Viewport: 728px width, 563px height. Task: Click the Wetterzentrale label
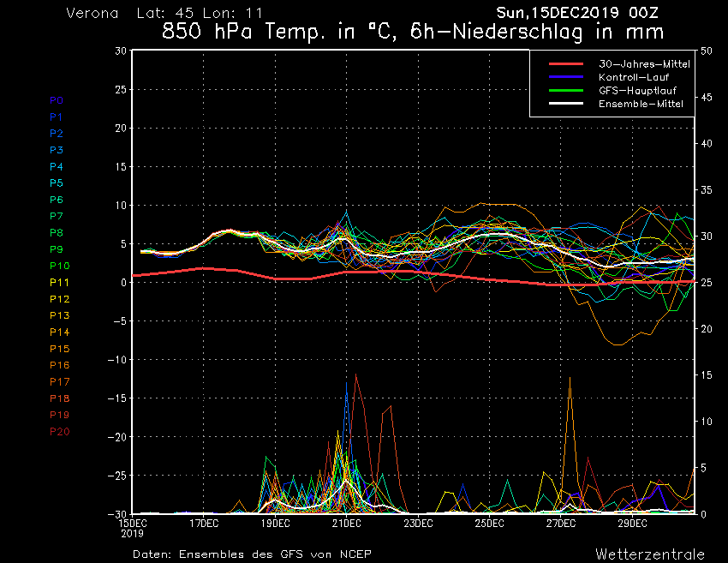pos(650,554)
